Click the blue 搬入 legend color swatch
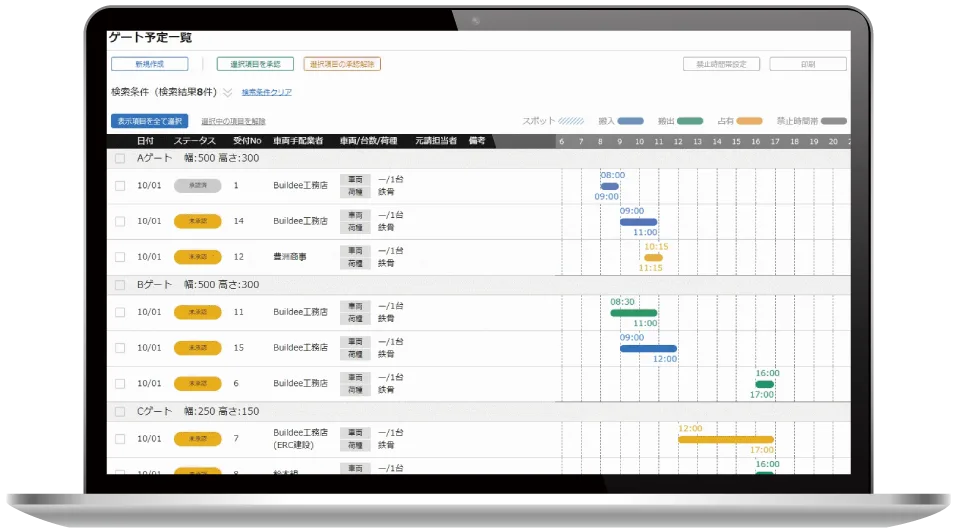The width and height of the screenshot is (956, 532). point(630,121)
